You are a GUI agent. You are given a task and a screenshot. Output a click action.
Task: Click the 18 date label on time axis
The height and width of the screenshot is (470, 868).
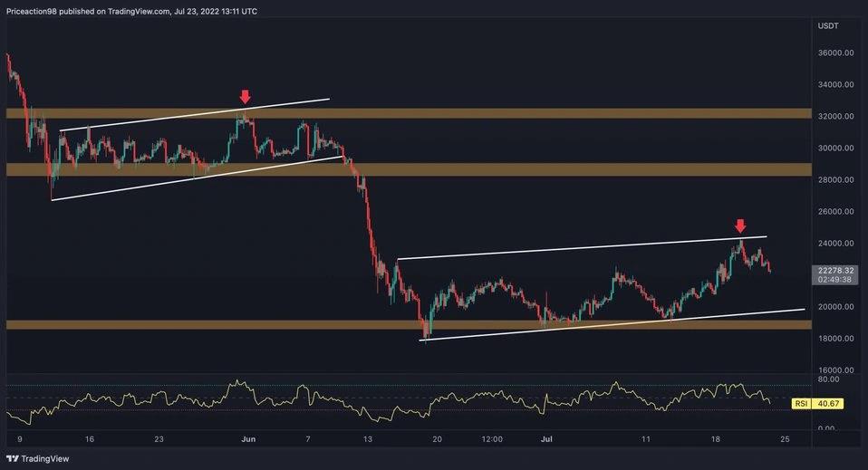[715, 439]
